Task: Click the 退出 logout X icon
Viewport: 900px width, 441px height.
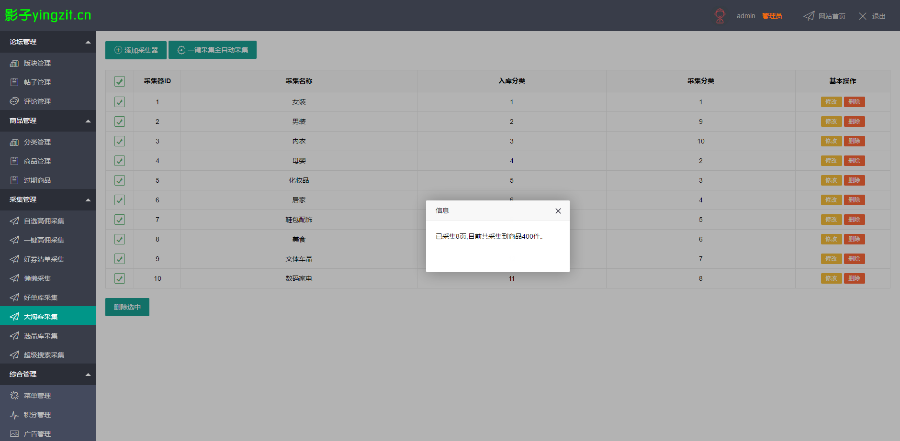Action: [x=862, y=16]
